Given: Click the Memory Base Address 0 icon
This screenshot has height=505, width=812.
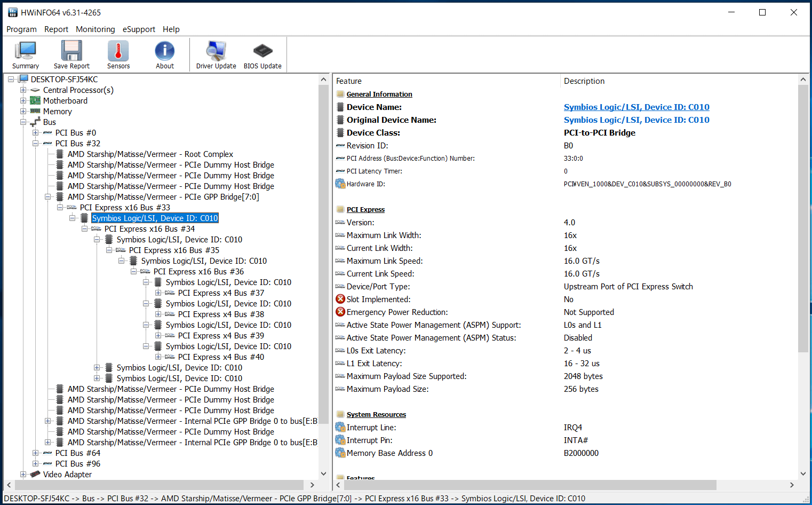Looking at the screenshot, I should point(340,453).
